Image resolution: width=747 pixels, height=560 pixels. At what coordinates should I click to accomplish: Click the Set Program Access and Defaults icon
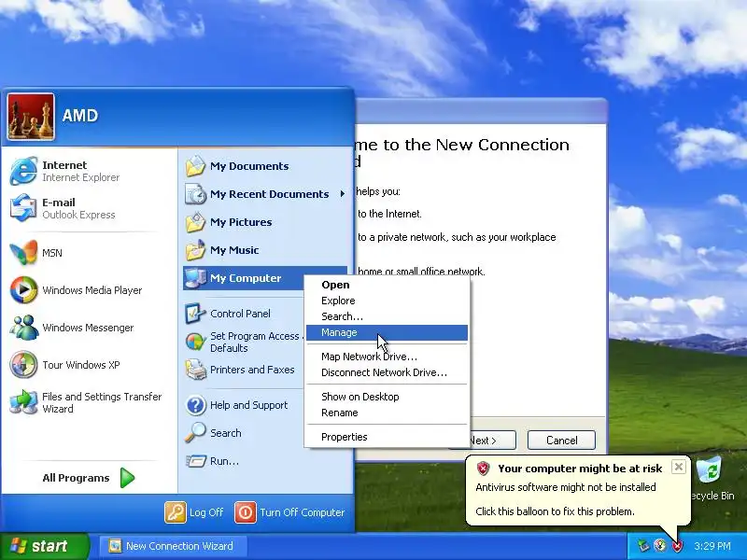tap(195, 342)
